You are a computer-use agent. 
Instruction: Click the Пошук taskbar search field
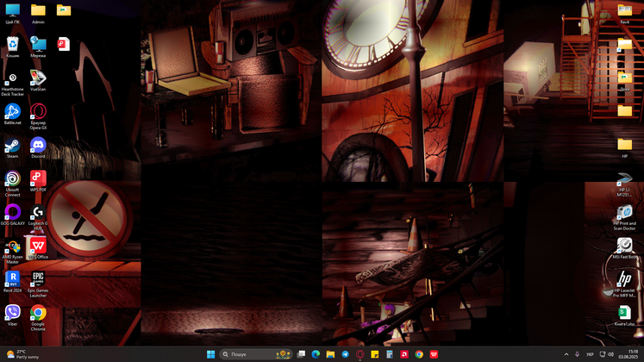pos(256,354)
